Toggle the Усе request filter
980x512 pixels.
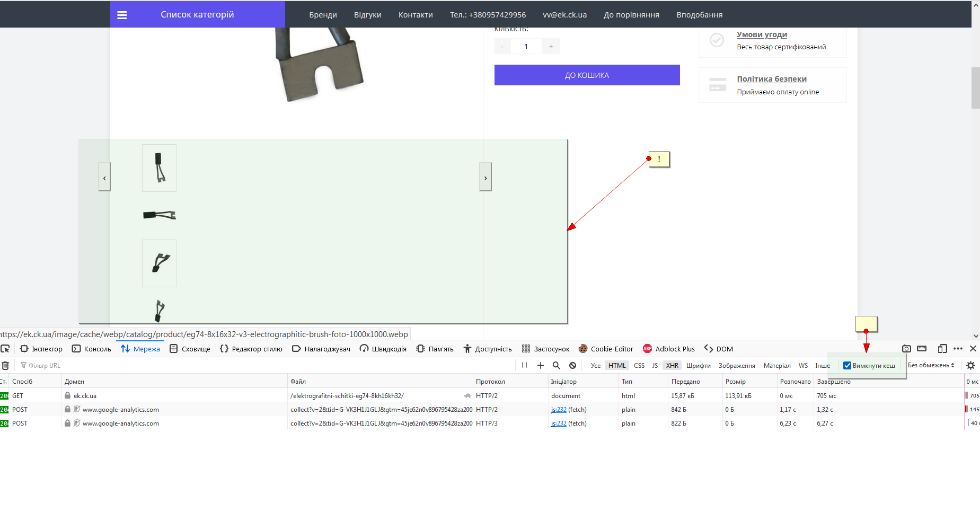point(596,366)
